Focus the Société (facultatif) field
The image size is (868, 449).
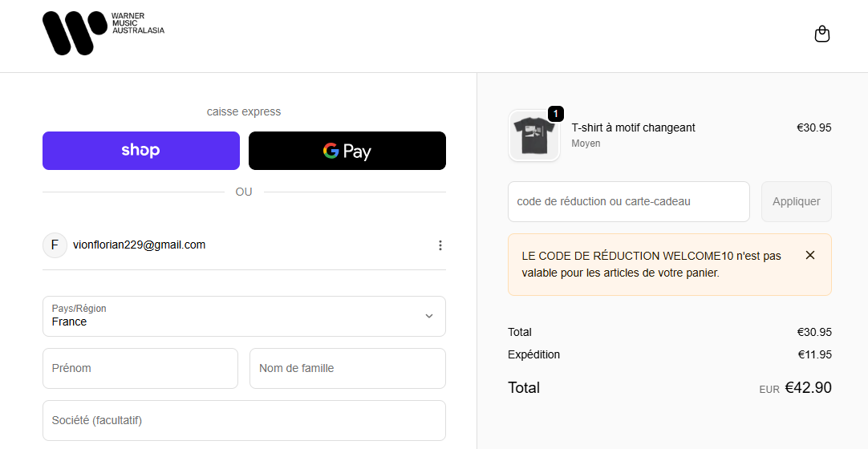(x=244, y=420)
